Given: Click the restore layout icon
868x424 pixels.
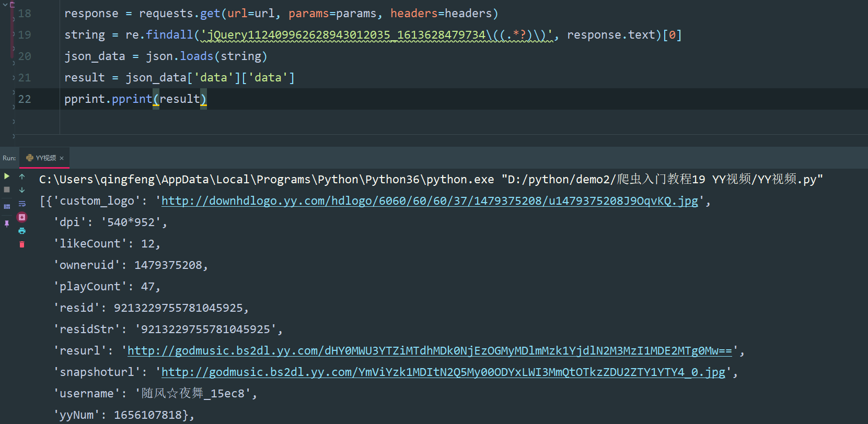Looking at the screenshot, I should point(7,206).
